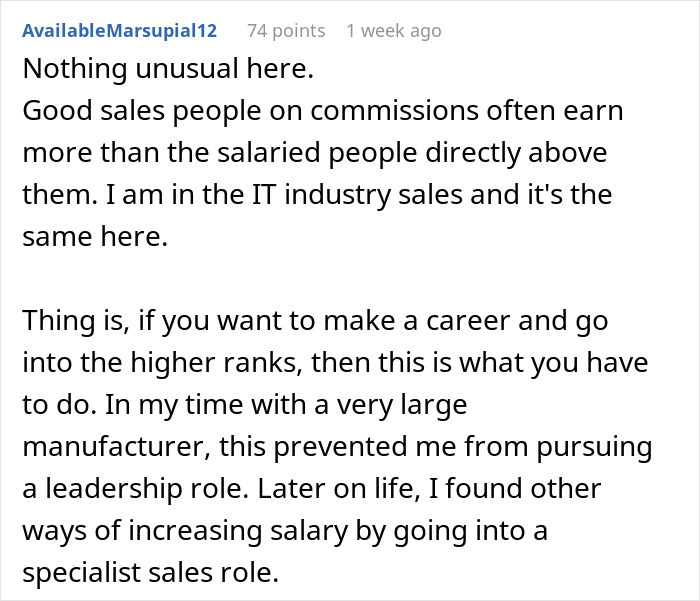700x601 pixels.
Task: Open the '1 week ago' comment permalink
Action: click(x=393, y=31)
